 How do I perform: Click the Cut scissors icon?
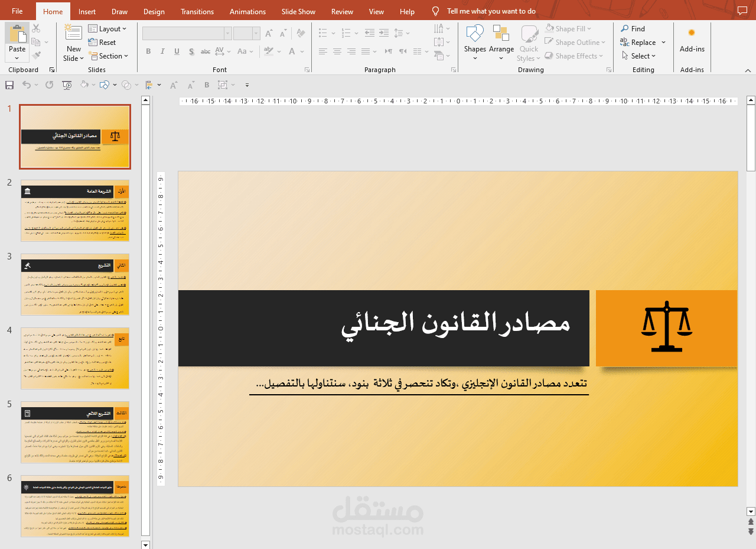coord(36,28)
